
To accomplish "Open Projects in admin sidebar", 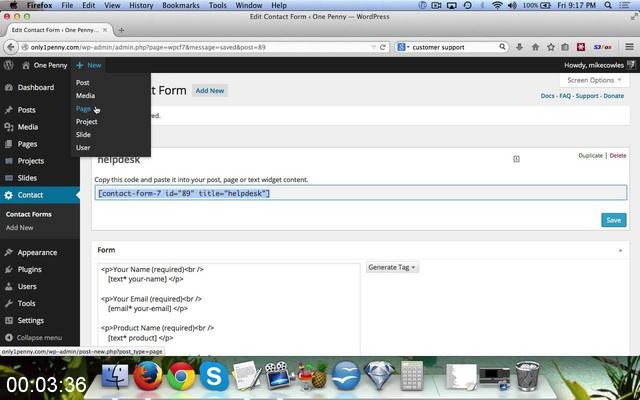I will click(30, 161).
